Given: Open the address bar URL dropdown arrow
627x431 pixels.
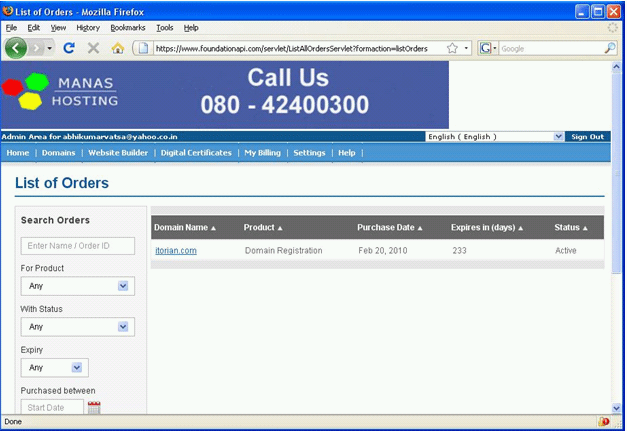Looking at the screenshot, I should pos(466,48).
